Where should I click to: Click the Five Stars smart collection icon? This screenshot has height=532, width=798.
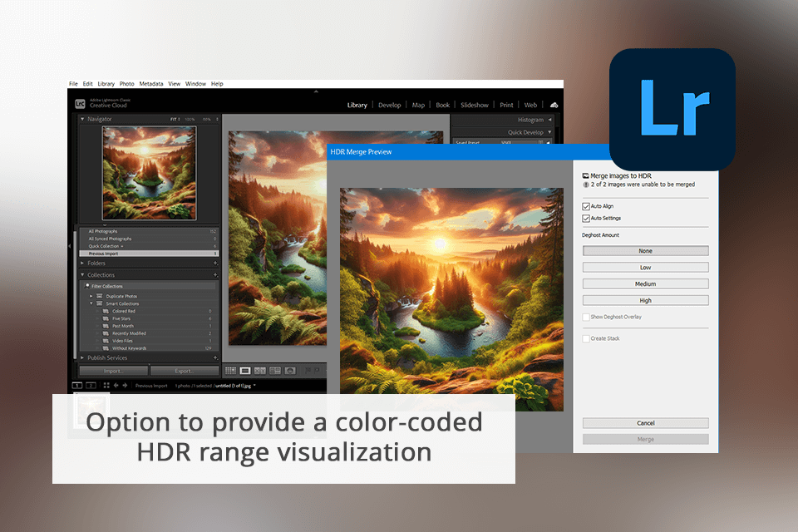(x=106, y=318)
